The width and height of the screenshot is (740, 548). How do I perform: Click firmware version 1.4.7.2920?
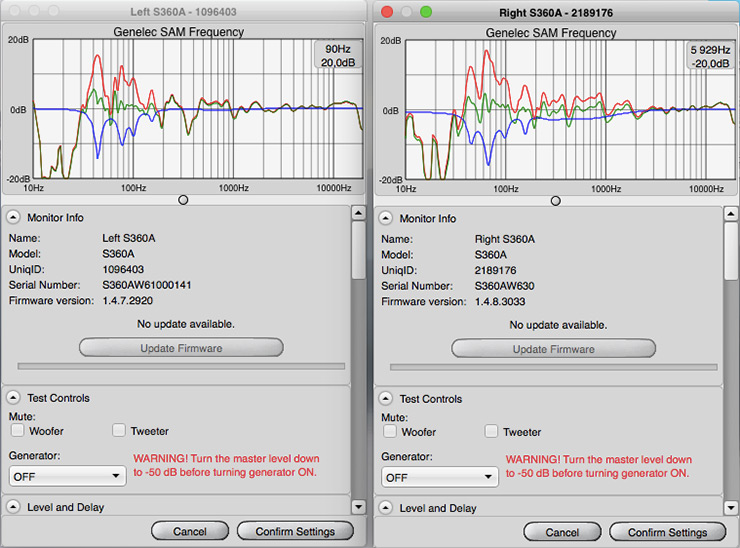[x=127, y=301]
